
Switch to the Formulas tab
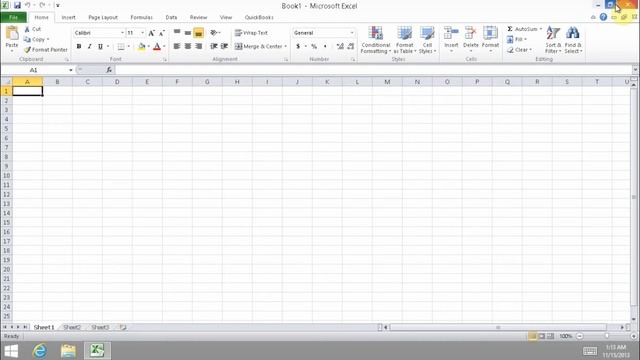point(141,18)
